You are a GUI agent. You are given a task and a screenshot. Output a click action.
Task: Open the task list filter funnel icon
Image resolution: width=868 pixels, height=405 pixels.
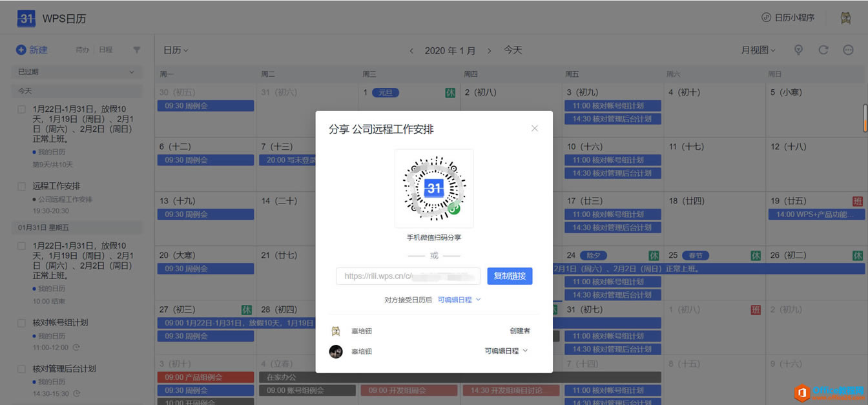[136, 50]
